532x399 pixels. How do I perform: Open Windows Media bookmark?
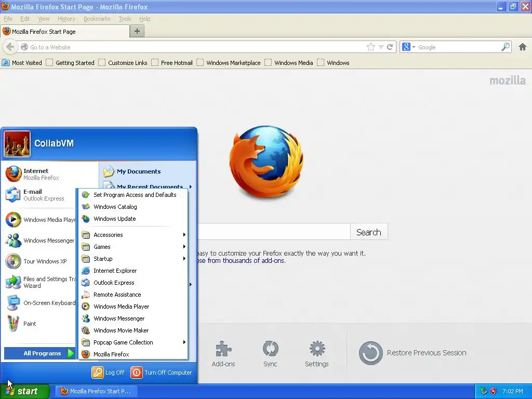click(289, 63)
